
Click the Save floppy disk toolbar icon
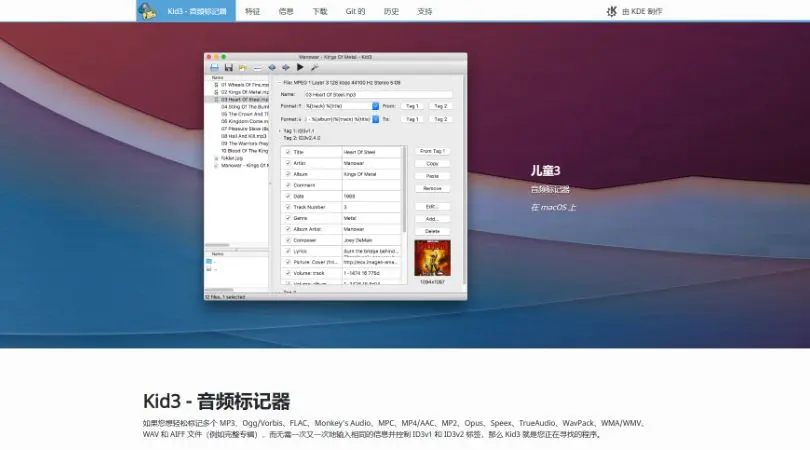click(x=228, y=68)
